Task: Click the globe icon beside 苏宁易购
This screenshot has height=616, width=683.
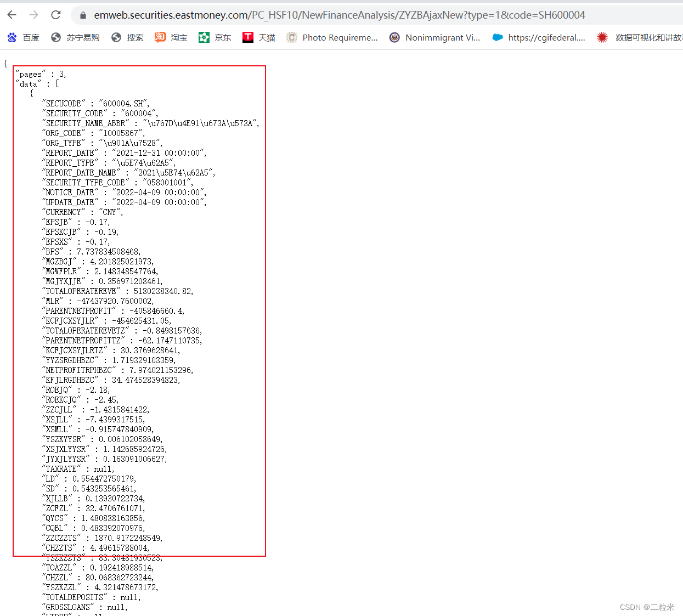Action: tap(55, 37)
